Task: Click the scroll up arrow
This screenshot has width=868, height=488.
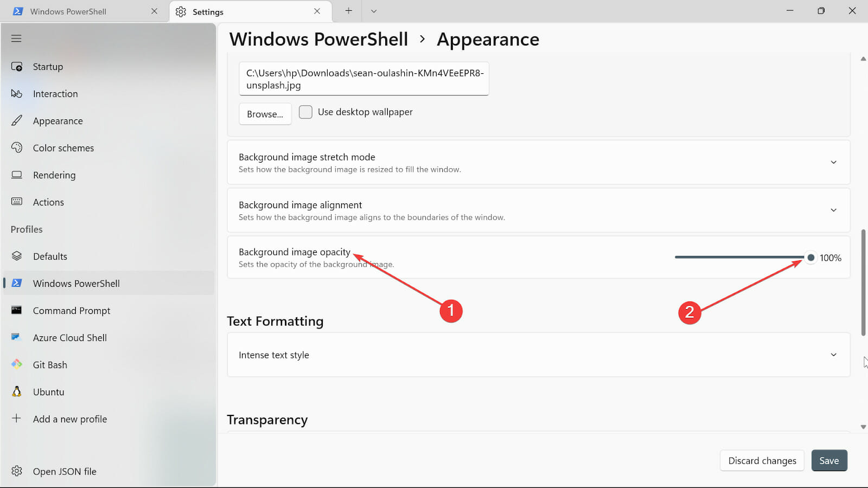Action: point(863,59)
